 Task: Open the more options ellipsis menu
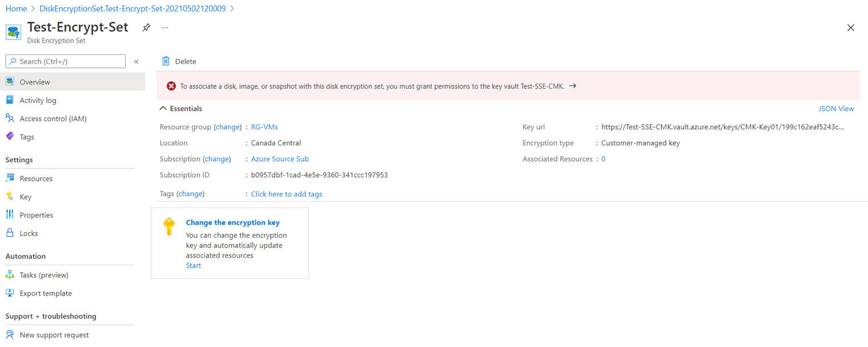(164, 27)
